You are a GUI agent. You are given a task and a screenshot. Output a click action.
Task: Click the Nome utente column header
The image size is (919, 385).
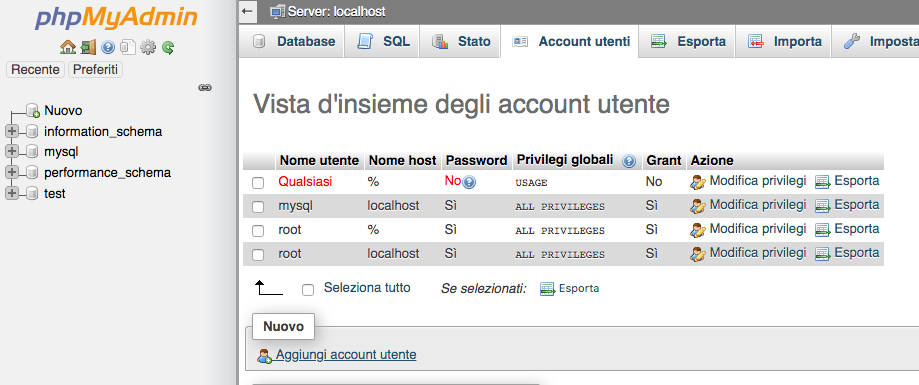pos(319,161)
